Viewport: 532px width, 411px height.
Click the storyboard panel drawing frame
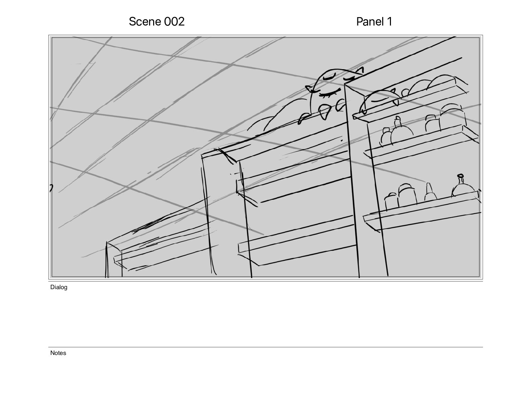(266, 157)
